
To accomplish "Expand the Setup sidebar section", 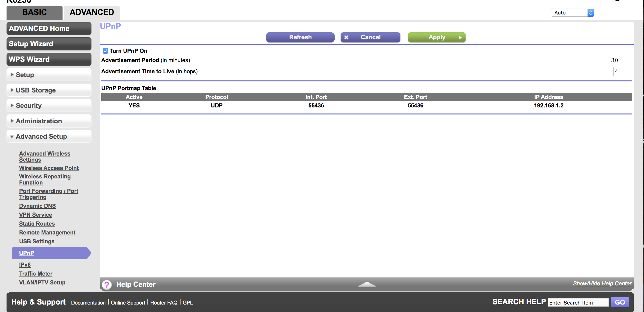I will 49,75.
